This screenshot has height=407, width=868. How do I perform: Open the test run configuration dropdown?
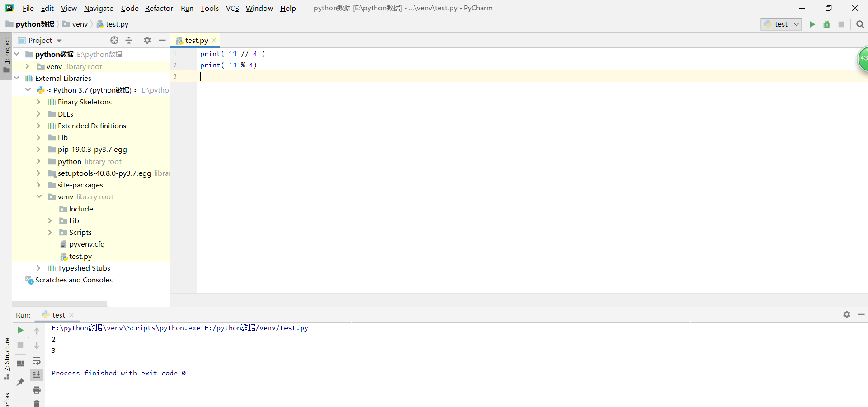tap(781, 24)
